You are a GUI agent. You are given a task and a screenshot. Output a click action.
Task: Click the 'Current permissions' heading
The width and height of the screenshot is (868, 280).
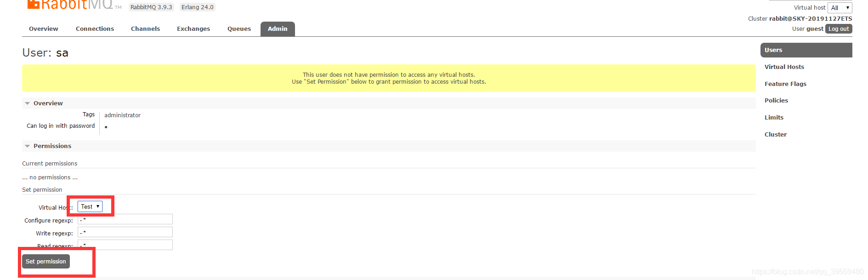point(50,163)
